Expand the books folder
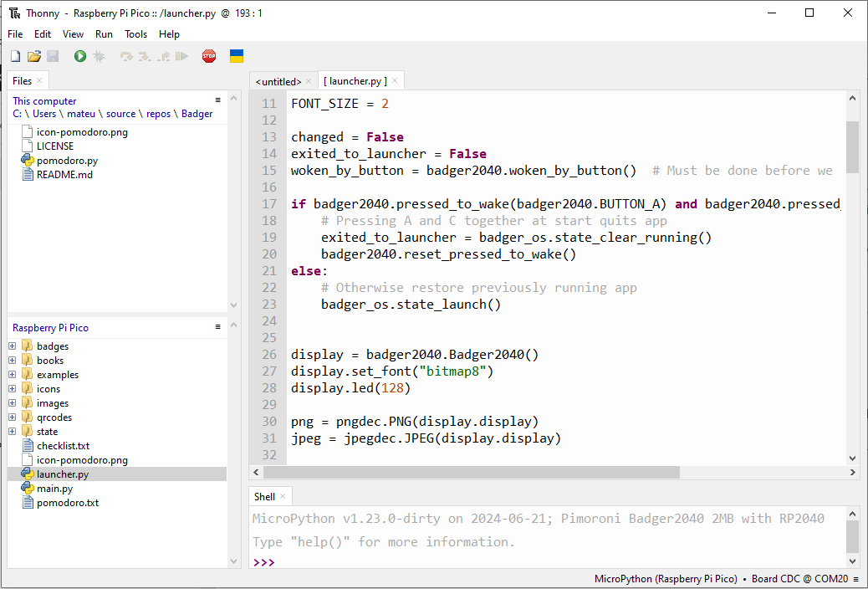868x589 pixels. (13, 361)
